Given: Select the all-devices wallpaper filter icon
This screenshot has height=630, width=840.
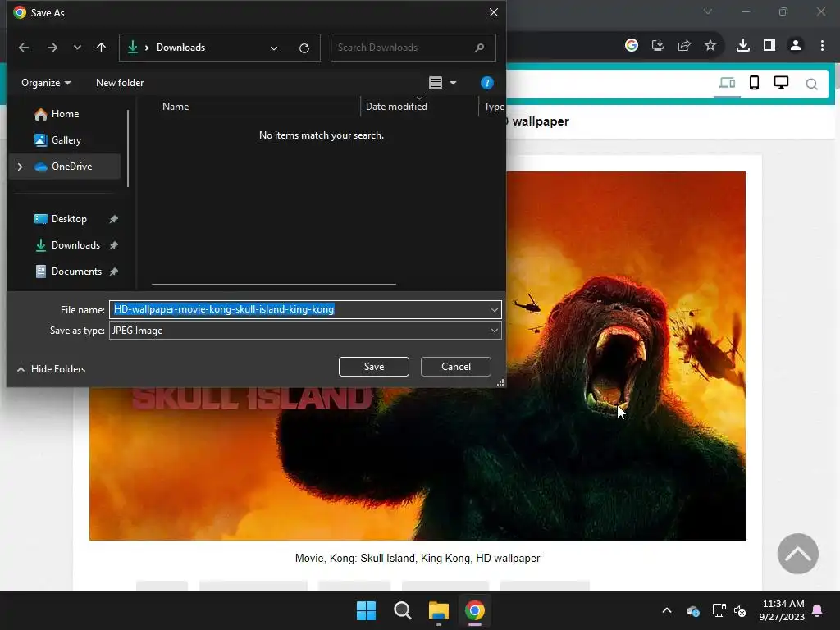Looking at the screenshot, I should (727, 83).
